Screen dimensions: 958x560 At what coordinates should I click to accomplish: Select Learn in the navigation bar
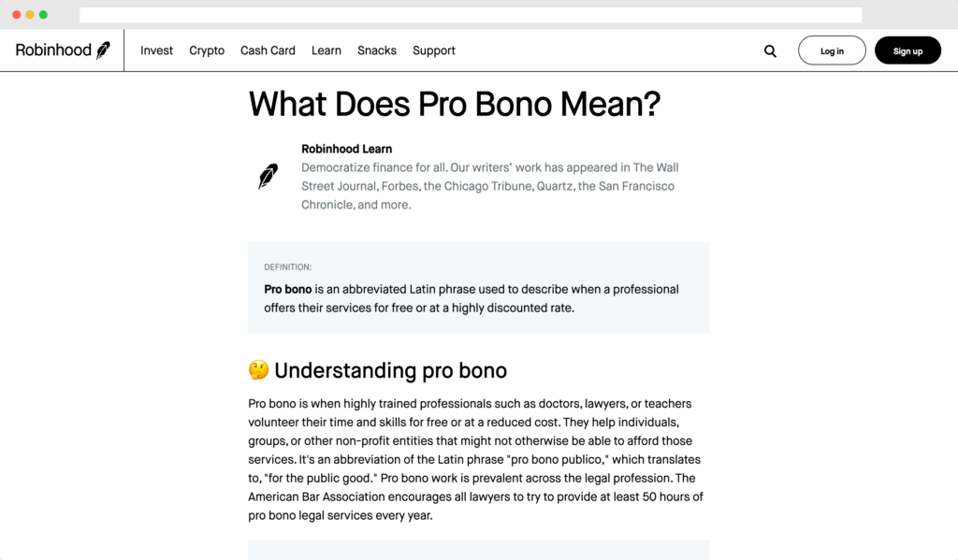pyautogui.click(x=327, y=50)
